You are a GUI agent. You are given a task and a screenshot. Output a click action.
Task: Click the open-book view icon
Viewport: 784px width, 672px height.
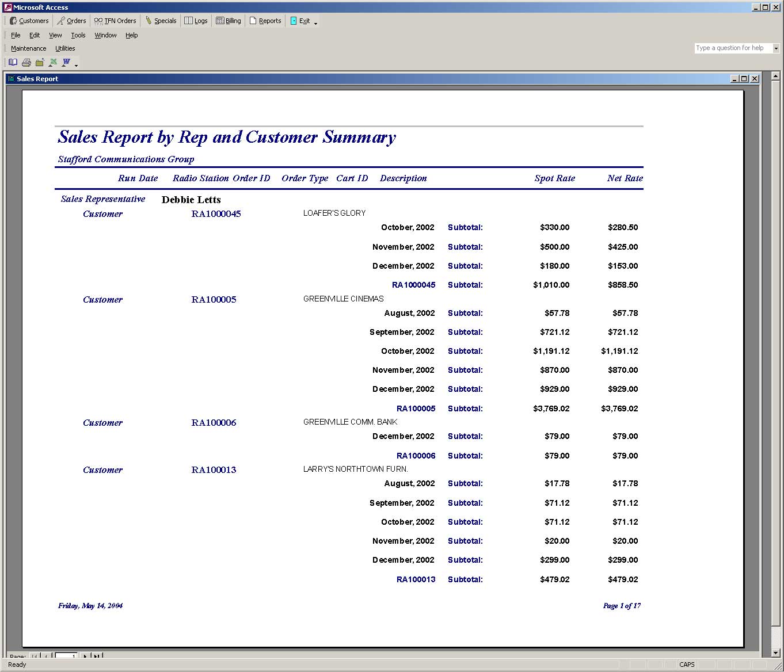[x=13, y=62]
